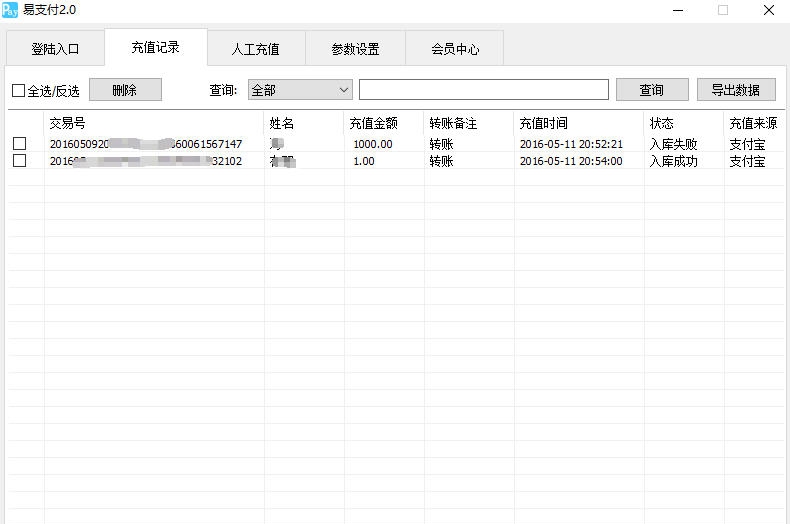Click the 导出数据 export button
This screenshot has height=524, width=790.
pos(736,90)
